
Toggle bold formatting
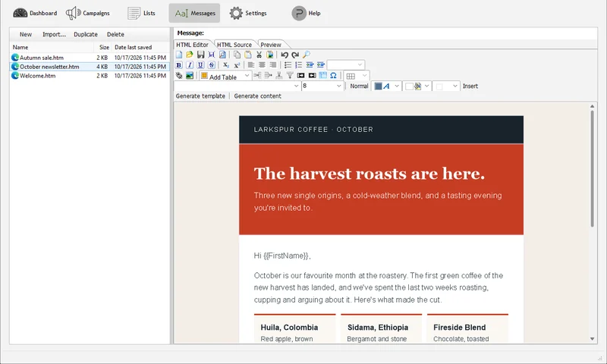[x=179, y=65]
